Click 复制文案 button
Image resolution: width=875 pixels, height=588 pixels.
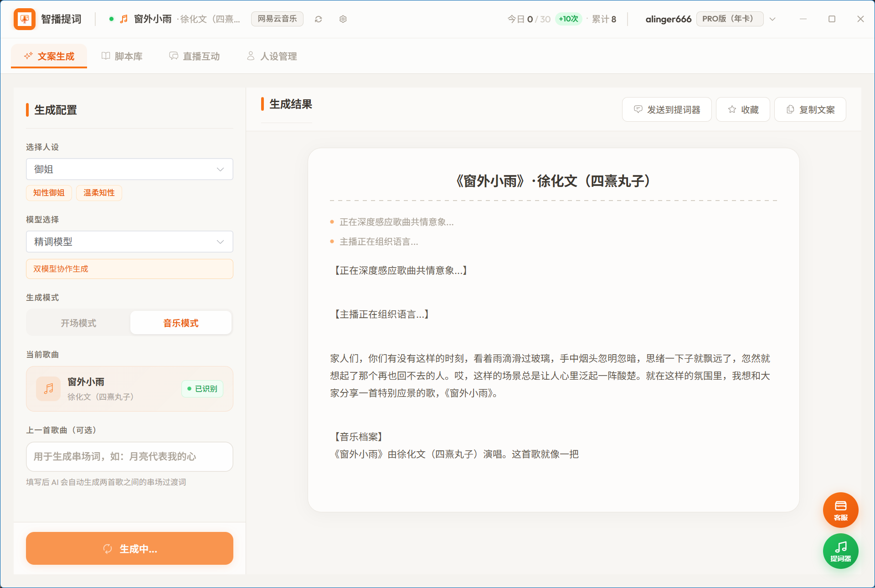click(810, 109)
